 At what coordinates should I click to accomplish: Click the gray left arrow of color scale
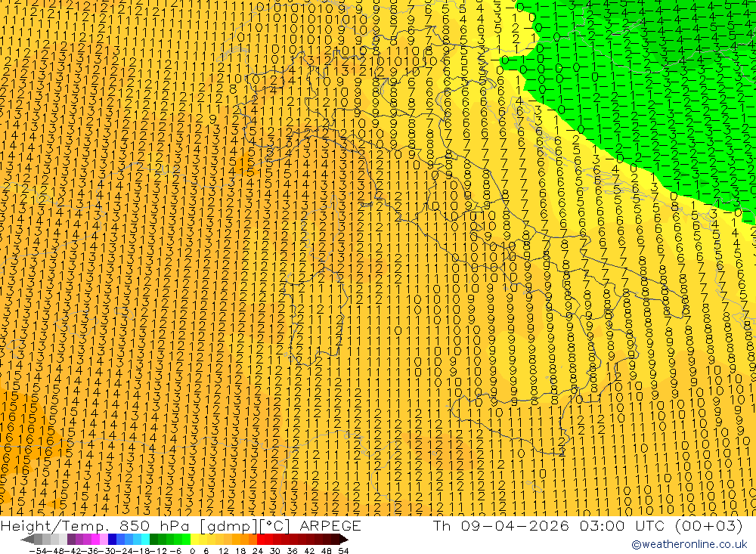[27, 539]
